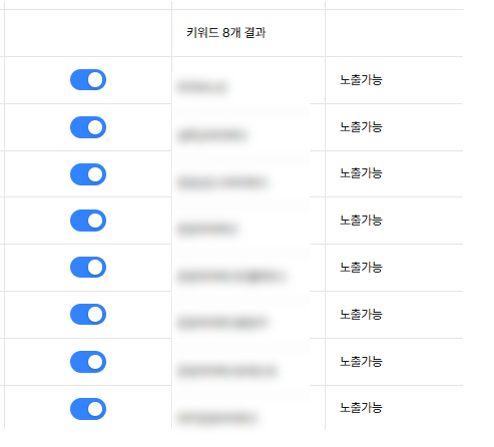Viewport: 494px width, 447px height.
Task: Select 노출가능 status in the fifth row
Action: point(361,267)
